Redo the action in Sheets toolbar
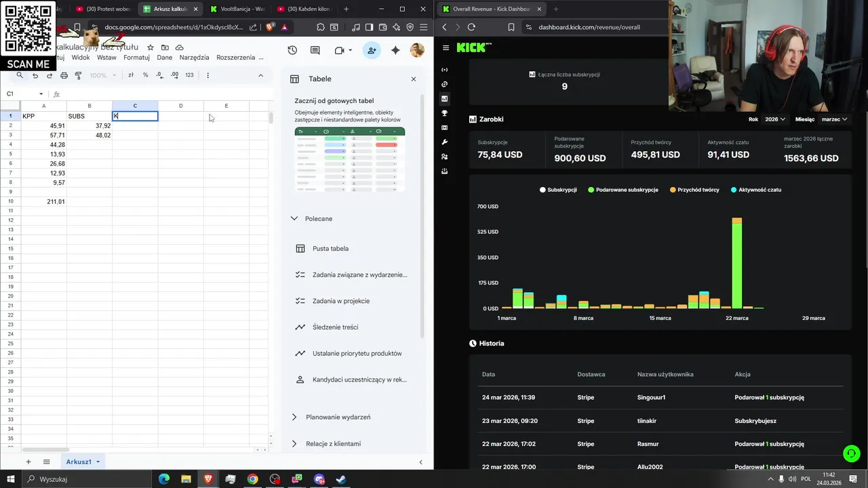 click(50, 75)
